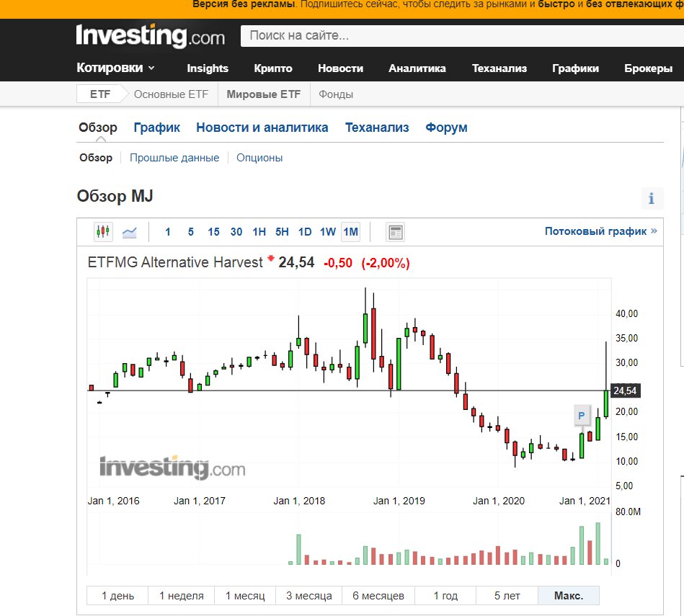
Task: Go to Мировые ETF
Action: [x=264, y=94]
